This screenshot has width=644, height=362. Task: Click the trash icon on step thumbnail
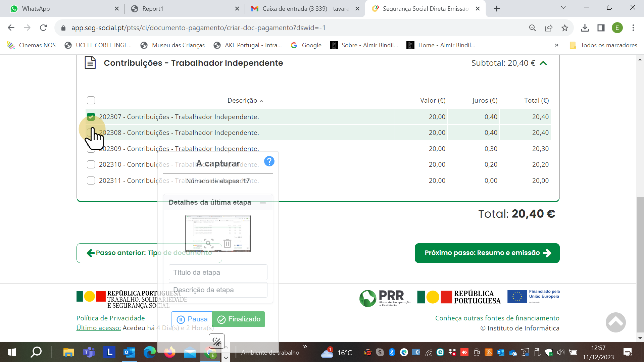click(x=227, y=243)
